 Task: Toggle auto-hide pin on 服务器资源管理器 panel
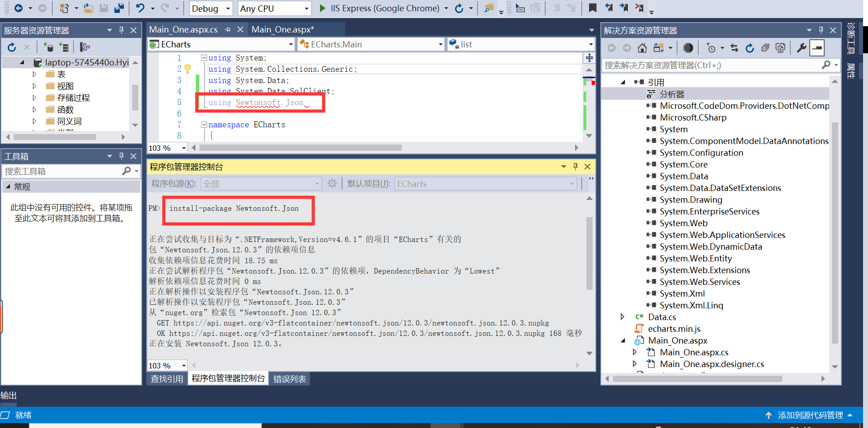click(x=121, y=30)
